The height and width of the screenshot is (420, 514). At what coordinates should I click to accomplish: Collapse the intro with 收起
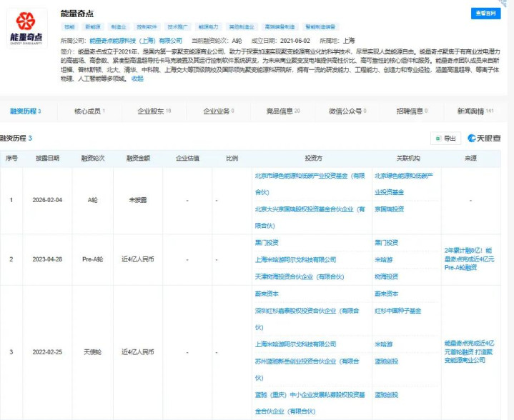pos(137,79)
